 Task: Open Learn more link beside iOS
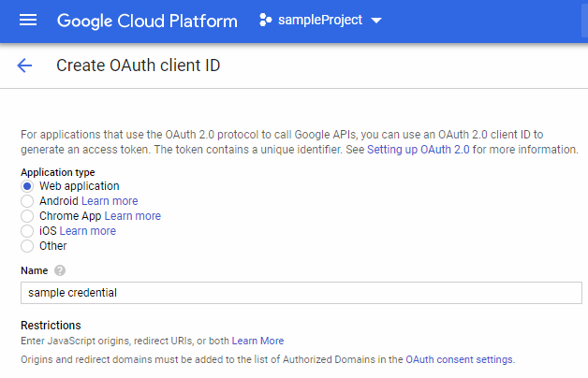click(x=88, y=231)
